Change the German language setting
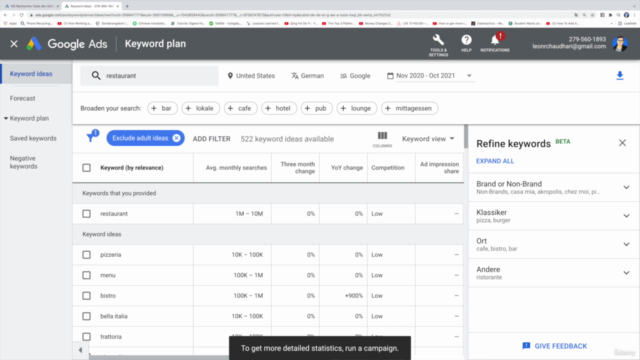The image size is (640, 360). (x=307, y=76)
